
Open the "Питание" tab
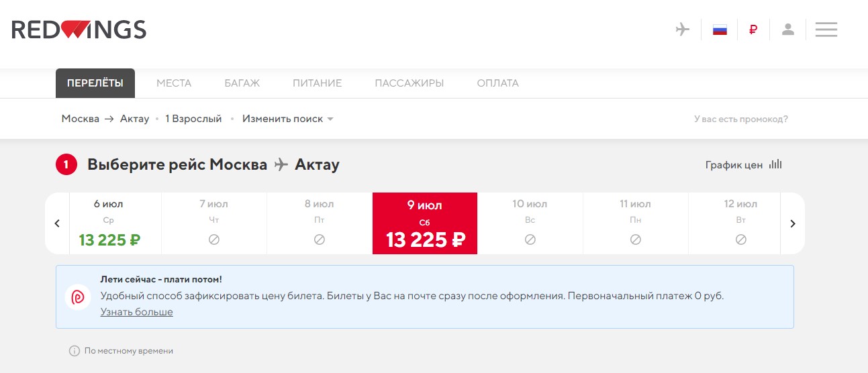click(x=317, y=83)
